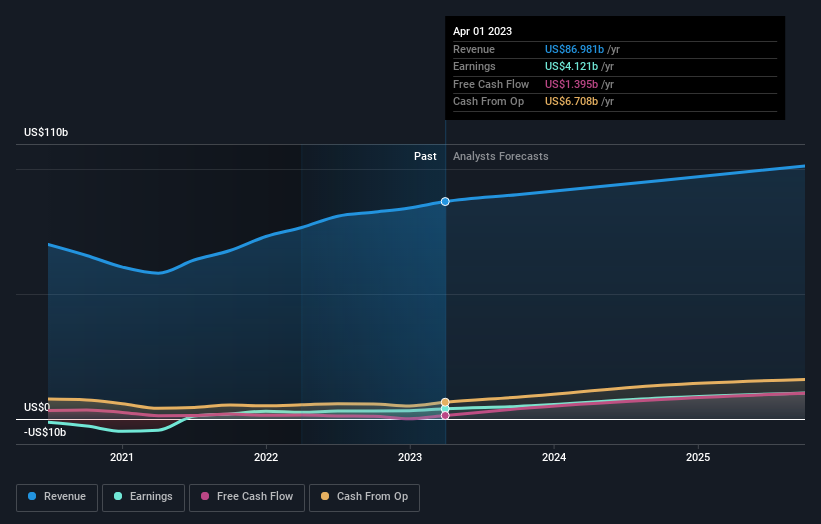Click the US$86.981b revenue value

[x=574, y=49]
